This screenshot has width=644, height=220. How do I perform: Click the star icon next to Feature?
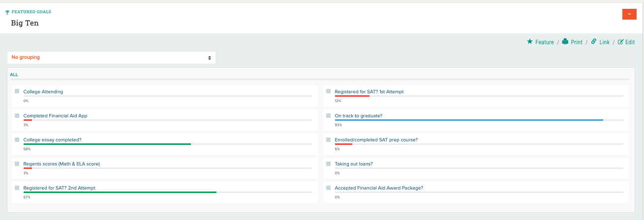pyautogui.click(x=530, y=42)
